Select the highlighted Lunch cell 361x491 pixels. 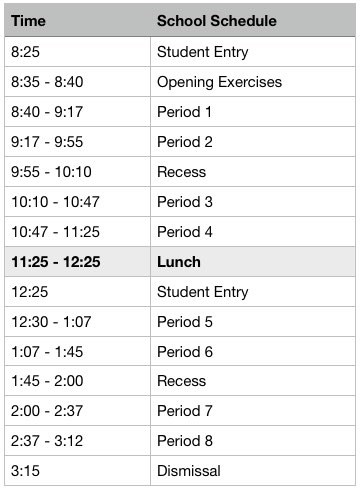click(253, 262)
